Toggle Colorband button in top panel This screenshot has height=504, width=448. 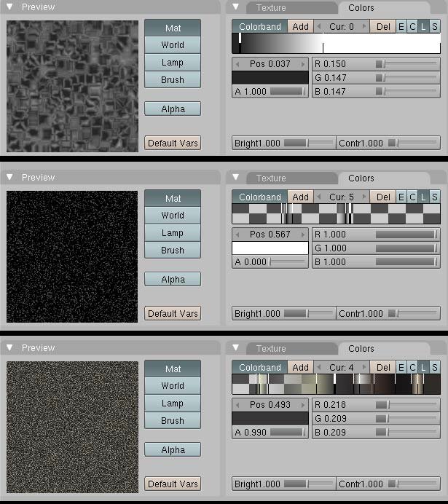point(259,27)
